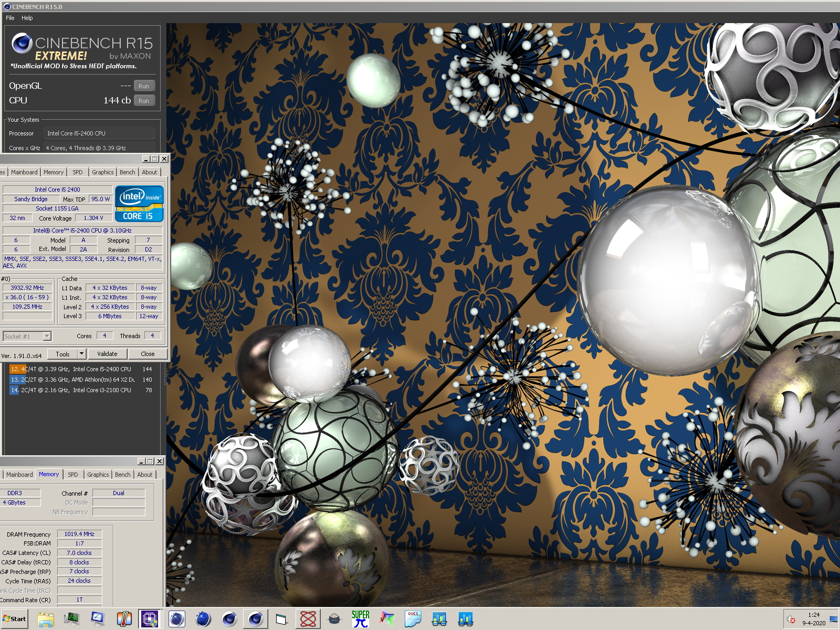This screenshot has width=840, height=630.
Task: Open the File menu in Cinebench
Action: [x=10, y=18]
